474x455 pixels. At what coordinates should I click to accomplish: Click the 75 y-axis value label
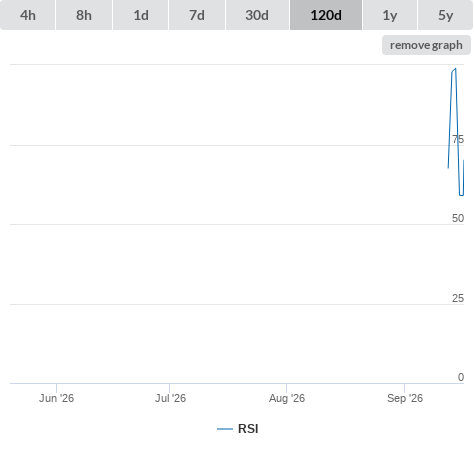pos(458,139)
